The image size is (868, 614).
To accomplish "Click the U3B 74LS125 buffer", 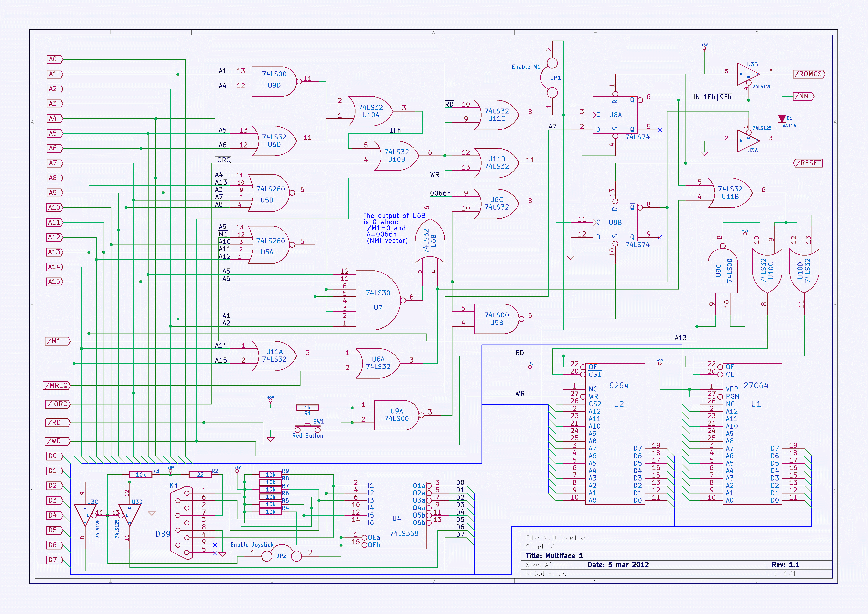I will tap(749, 74).
